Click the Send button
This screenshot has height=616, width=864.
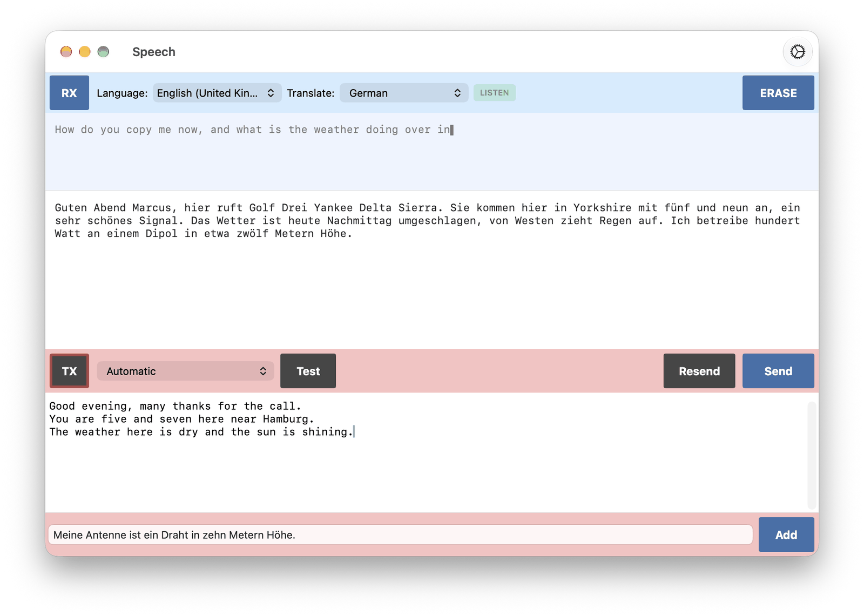click(x=778, y=371)
